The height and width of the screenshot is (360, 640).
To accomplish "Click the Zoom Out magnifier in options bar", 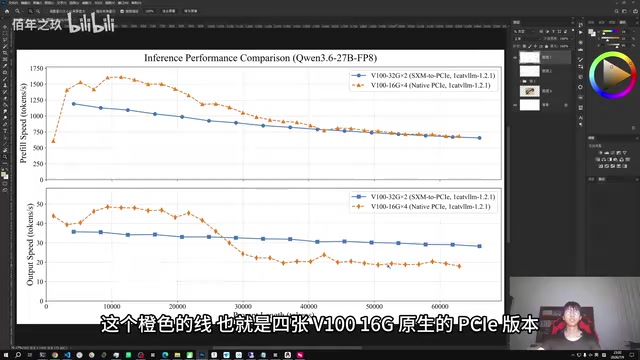I will [38, 11].
